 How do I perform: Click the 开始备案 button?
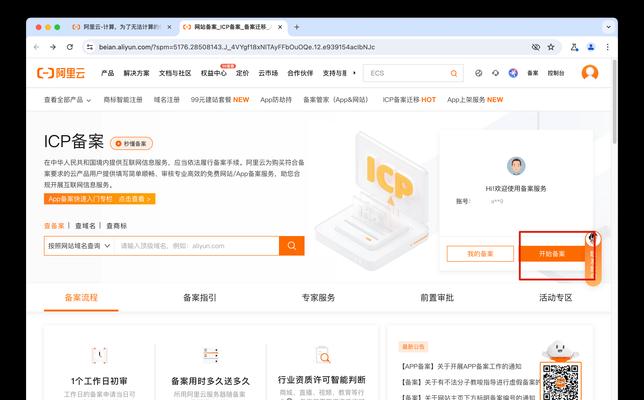tap(552, 254)
